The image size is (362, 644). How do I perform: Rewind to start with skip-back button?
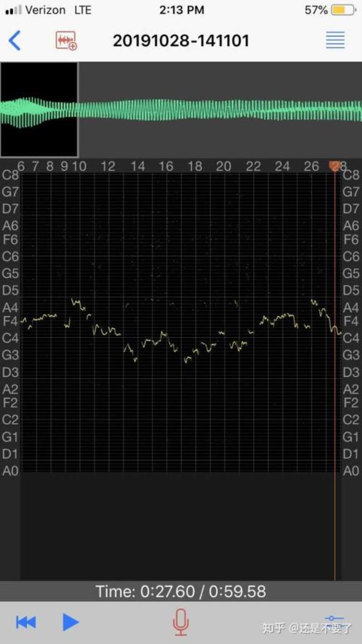26,622
